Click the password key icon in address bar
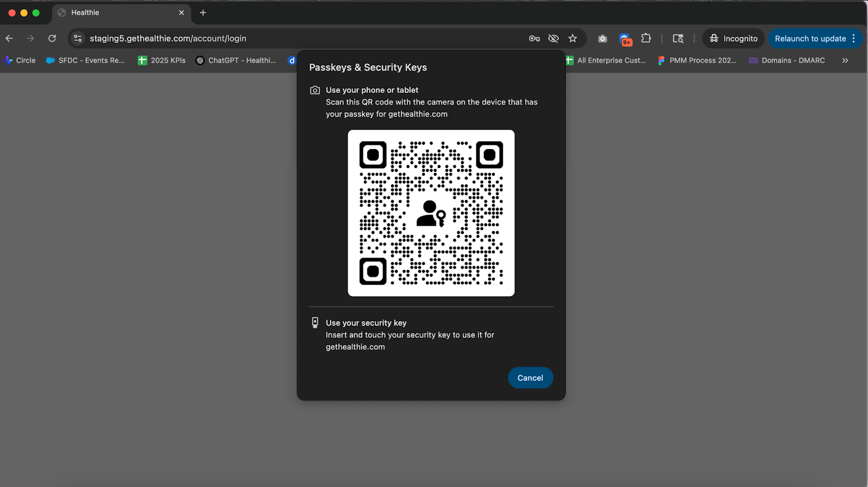This screenshot has width=868, height=487. point(534,39)
